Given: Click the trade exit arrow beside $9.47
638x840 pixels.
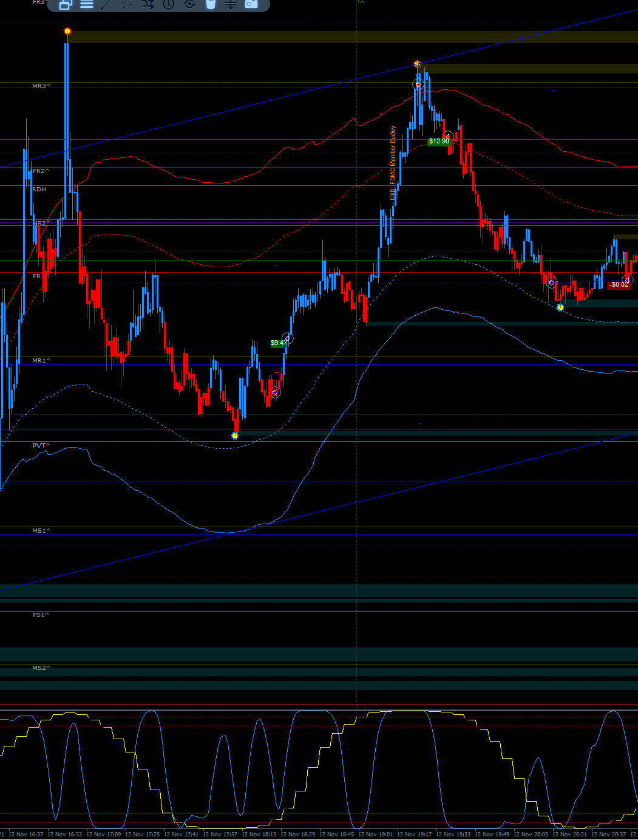Looking at the screenshot, I should coord(288,338).
